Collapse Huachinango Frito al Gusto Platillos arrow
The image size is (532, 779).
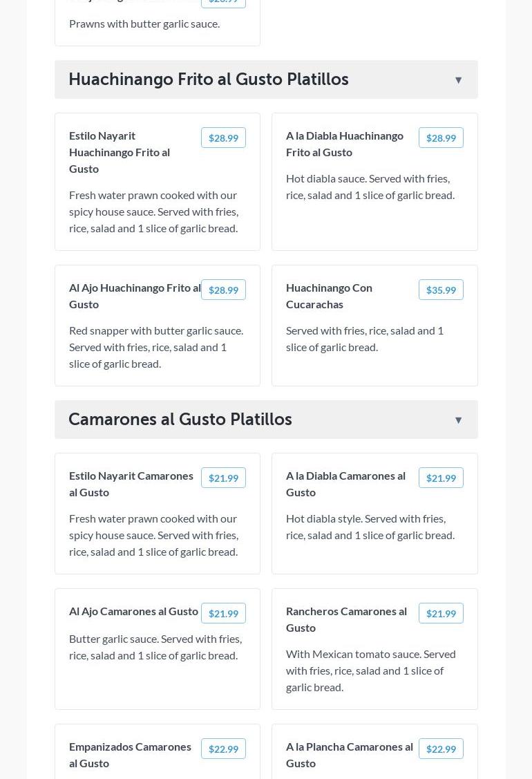coord(458,80)
